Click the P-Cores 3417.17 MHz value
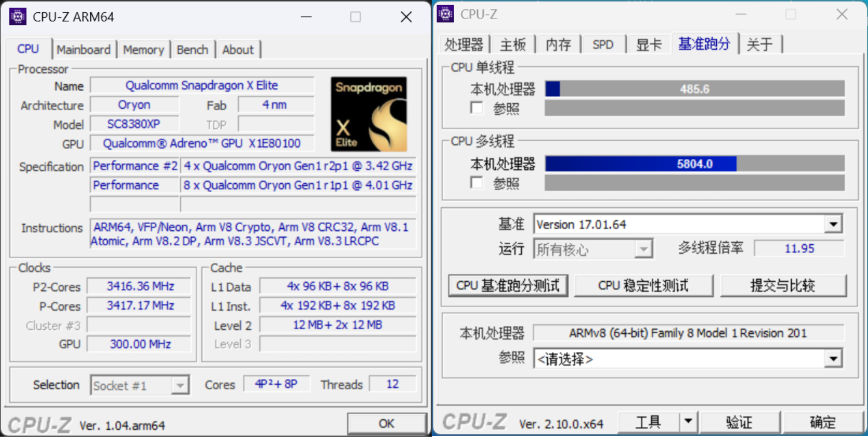 point(139,306)
